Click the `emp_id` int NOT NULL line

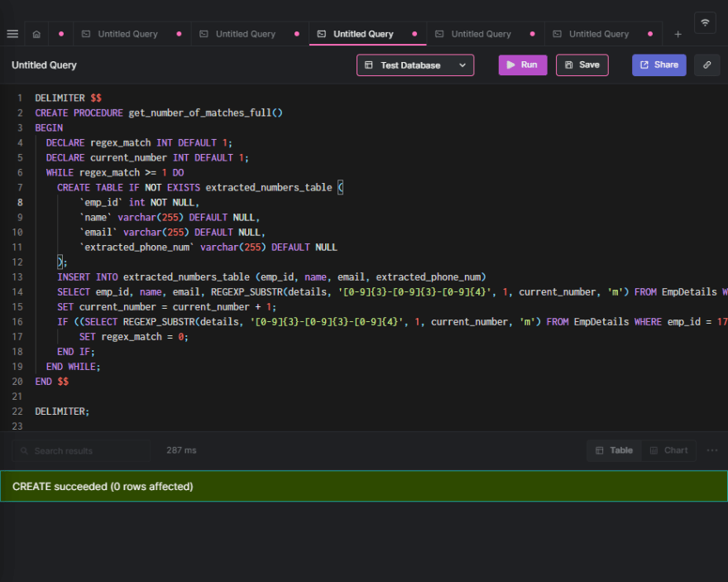(139, 203)
